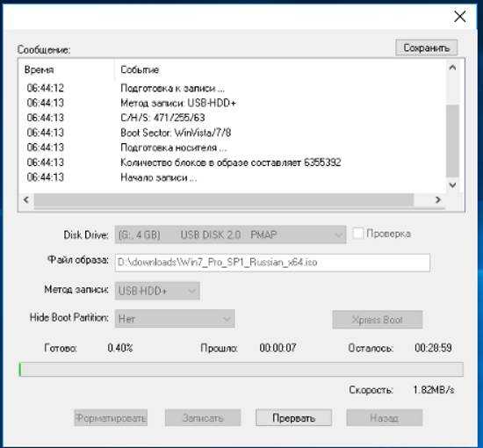This screenshot has height=448, width=483.
Task: Click the Сохранить button
Action: click(x=426, y=47)
